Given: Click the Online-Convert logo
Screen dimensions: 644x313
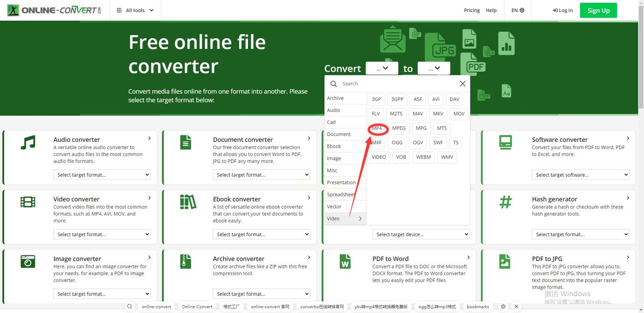Looking at the screenshot, I should (x=54, y=10).
